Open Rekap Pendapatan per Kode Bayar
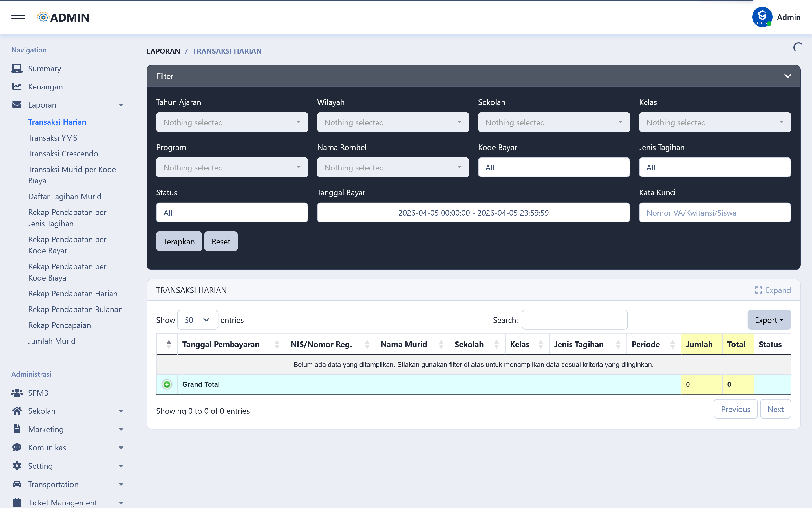 [x=67, y=245]
